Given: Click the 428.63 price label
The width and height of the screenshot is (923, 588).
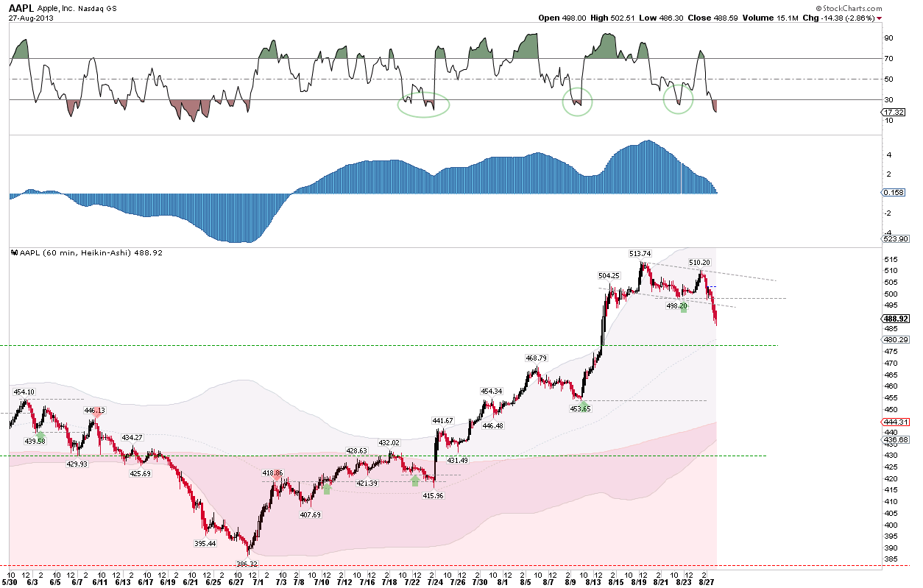Looking at the screenshot, I should coord(356,450).
